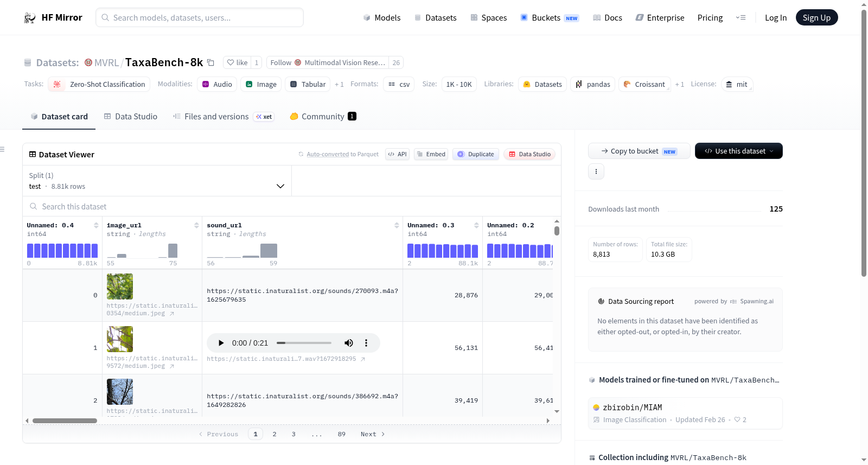The width and height of the screenshot is (868, 465).
Task: Open row 0 image URL external link arrow
Action: click(x=172, y=314)
